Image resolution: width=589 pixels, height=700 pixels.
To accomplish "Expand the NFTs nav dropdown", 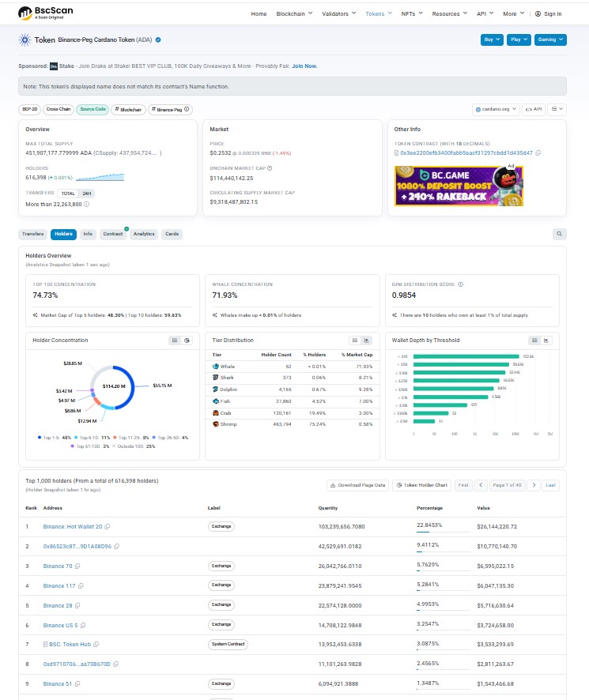I will 412,14.
